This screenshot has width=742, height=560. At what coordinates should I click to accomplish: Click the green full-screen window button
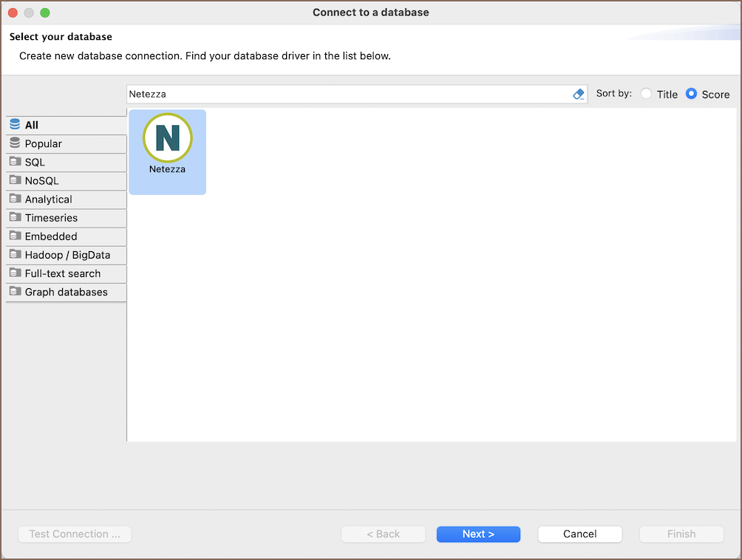point(45,13)
